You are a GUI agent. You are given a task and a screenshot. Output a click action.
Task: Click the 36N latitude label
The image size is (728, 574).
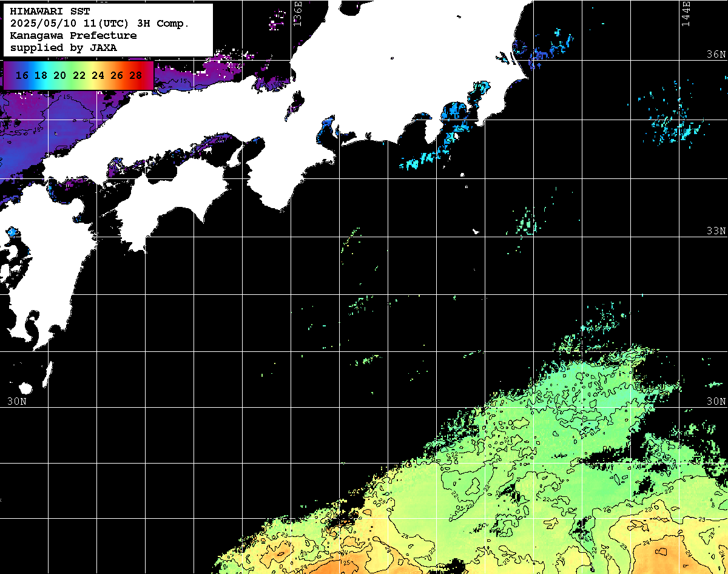point(716,54)
